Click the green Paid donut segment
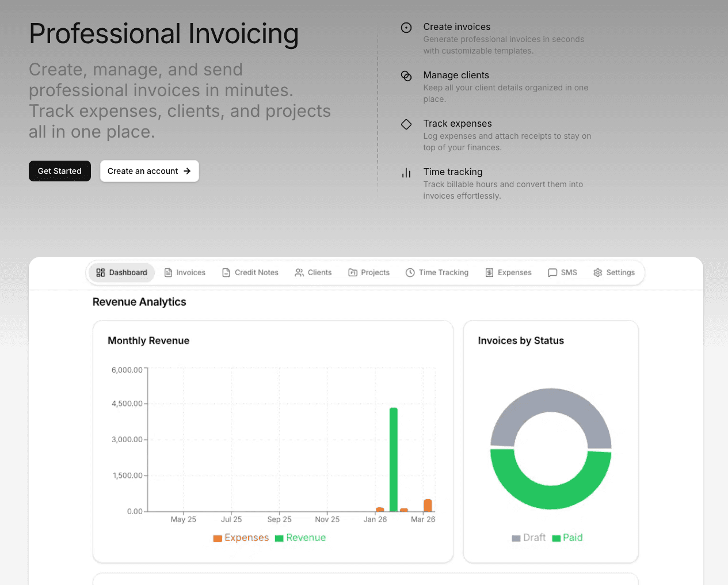The height and width of the screenshot is (585, 728). pos(551,497)
